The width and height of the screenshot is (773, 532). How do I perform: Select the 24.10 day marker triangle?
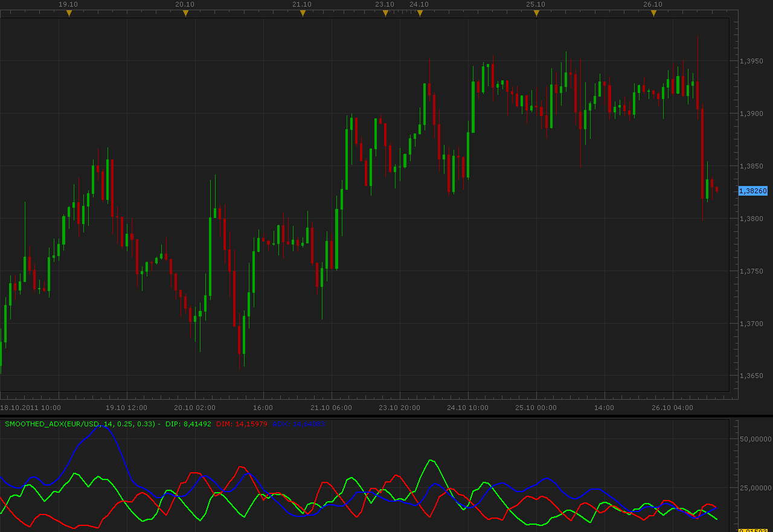(420, 13)
